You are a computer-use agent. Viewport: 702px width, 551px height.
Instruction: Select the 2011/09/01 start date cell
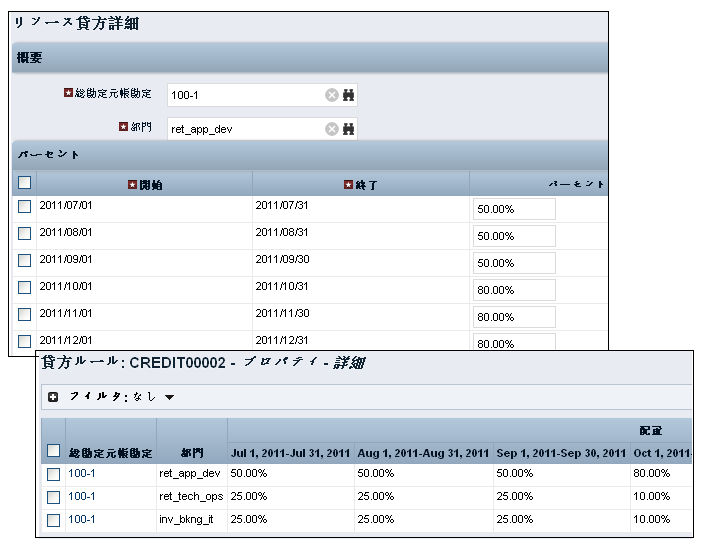(x=145, y=263)
